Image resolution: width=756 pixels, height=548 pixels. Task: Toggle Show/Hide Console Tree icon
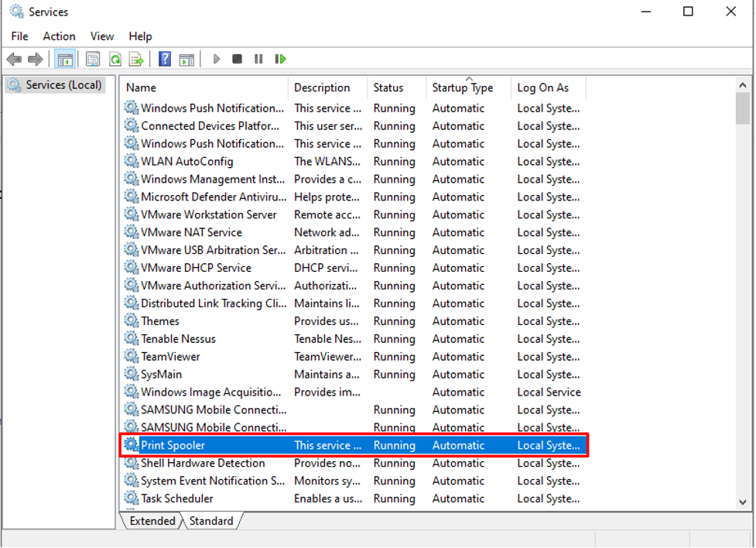(64, 60)
